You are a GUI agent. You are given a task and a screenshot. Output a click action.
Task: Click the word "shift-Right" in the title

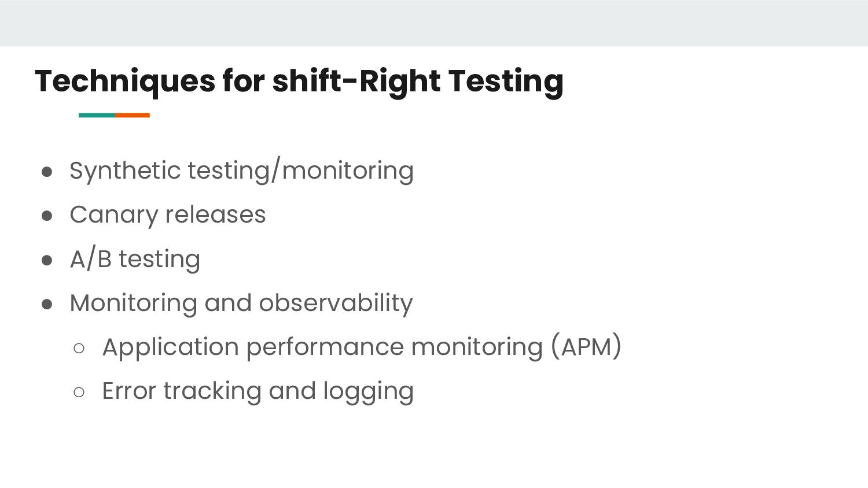pyautogui.click(x=356, y=81)
